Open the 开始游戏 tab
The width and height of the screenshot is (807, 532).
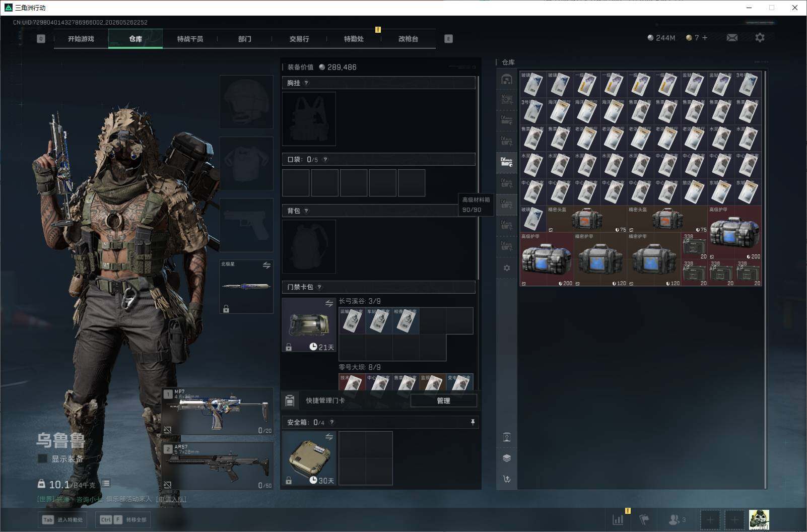(x=81, y=39)
